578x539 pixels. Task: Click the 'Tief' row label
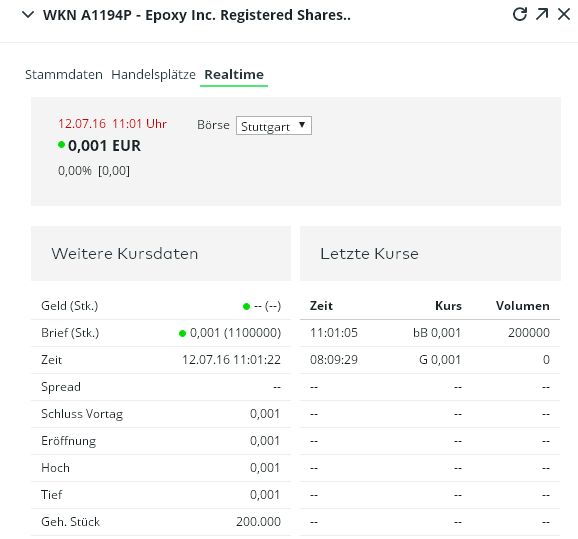[52, 494]
